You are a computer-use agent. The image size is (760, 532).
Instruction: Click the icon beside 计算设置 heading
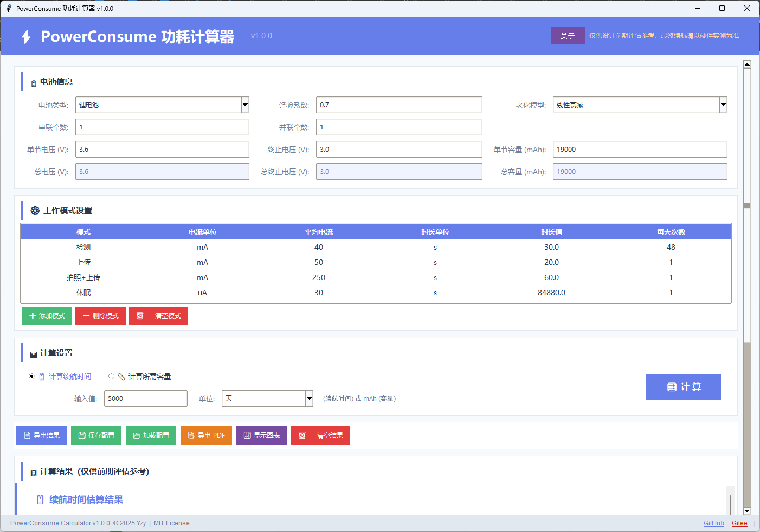click(34, 354)
